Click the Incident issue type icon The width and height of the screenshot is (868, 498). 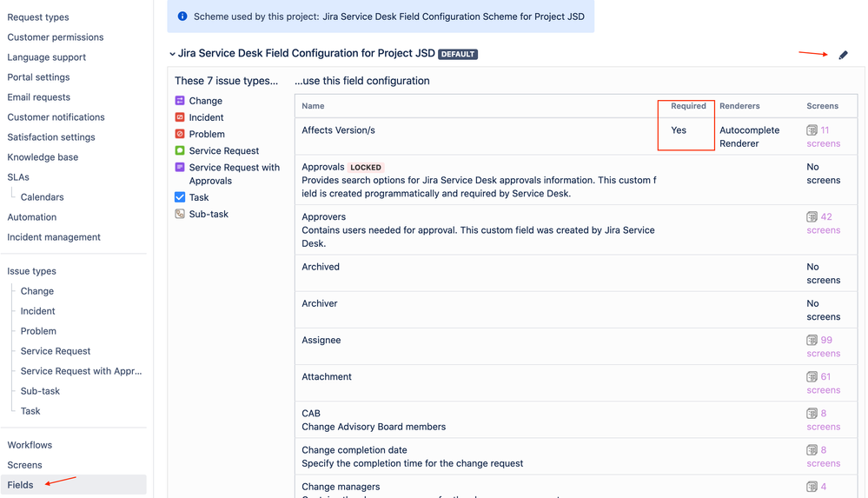(x=180, y=116)
